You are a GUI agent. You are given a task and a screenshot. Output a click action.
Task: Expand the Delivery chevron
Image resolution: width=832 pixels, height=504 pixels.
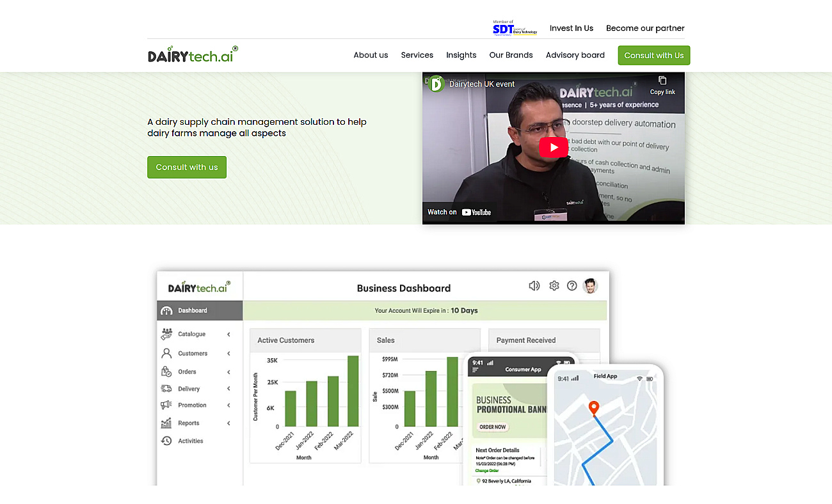point(228,389)
